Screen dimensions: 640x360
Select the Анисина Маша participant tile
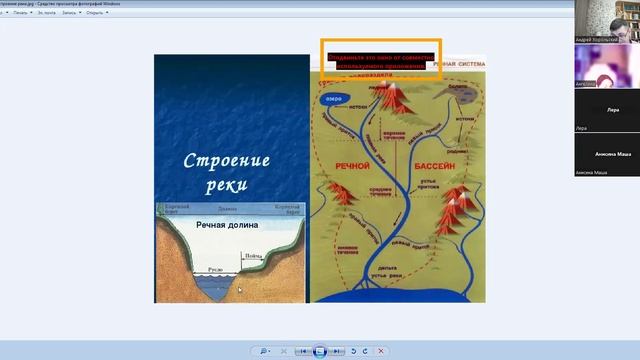pos(607,154)
